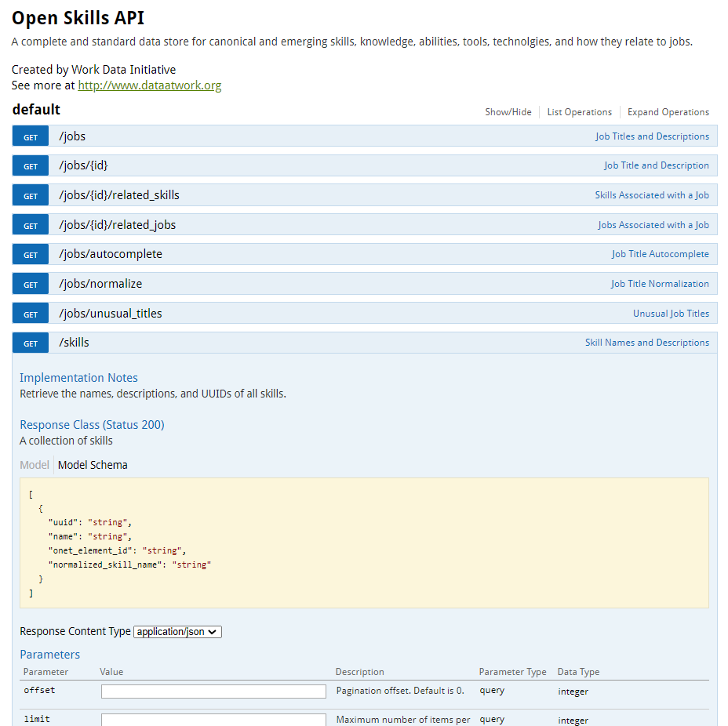Click Jobs Associated with a Job link

coord(653,225)
